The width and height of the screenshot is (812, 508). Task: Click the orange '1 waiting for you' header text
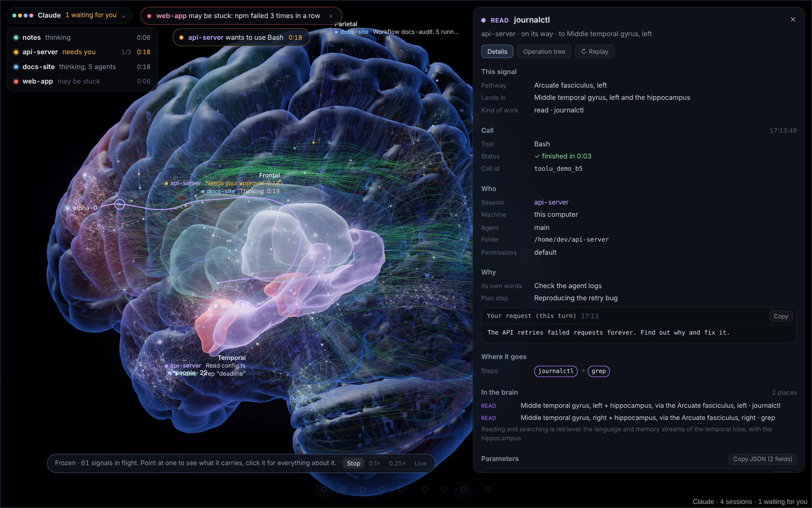(x=91, y=15)
